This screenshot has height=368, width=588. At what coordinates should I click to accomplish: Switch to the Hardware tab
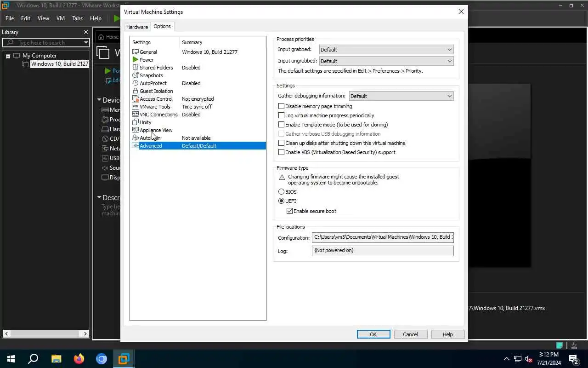point(137,27)
